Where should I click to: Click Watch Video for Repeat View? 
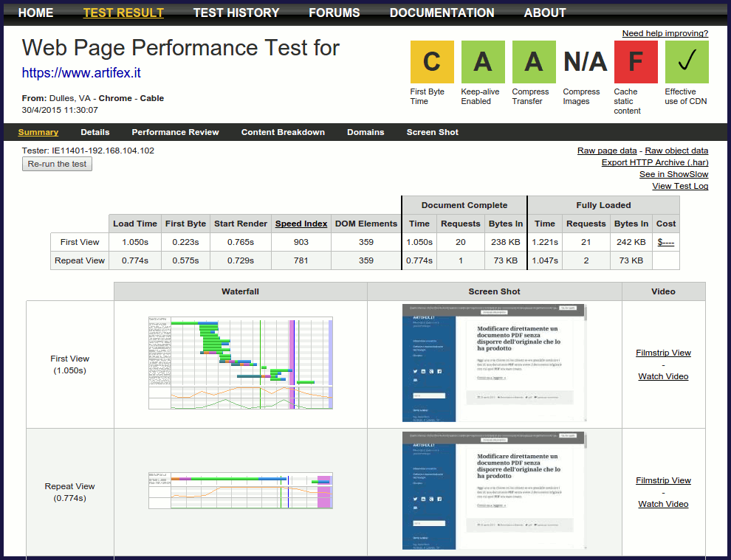(x=663, y=504)
